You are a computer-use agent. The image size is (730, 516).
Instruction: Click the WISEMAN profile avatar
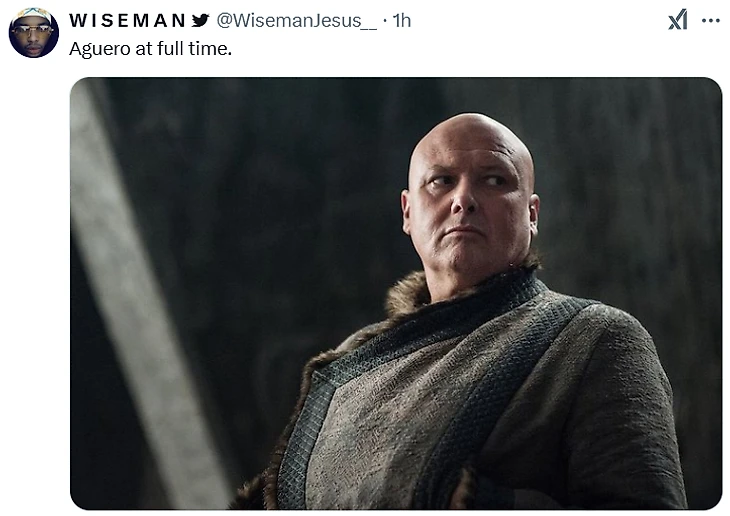tap(34, 33)
